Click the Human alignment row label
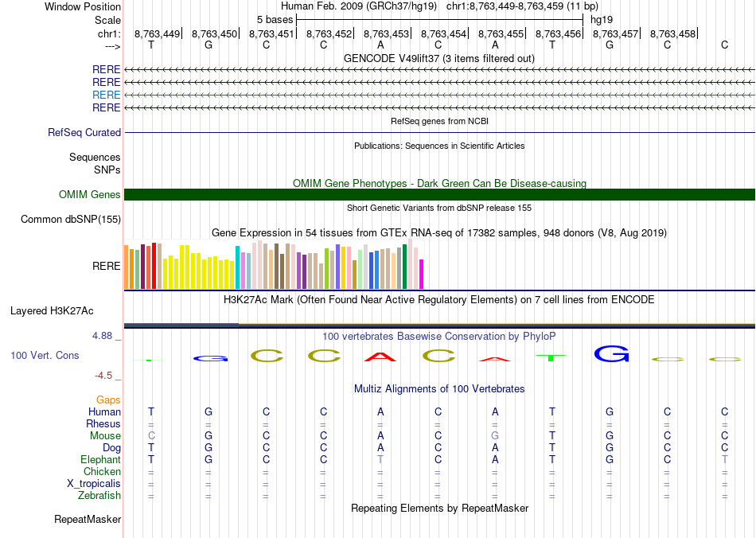Image resolution: width=756 pixels, height=538 pixels. point(104,411)
